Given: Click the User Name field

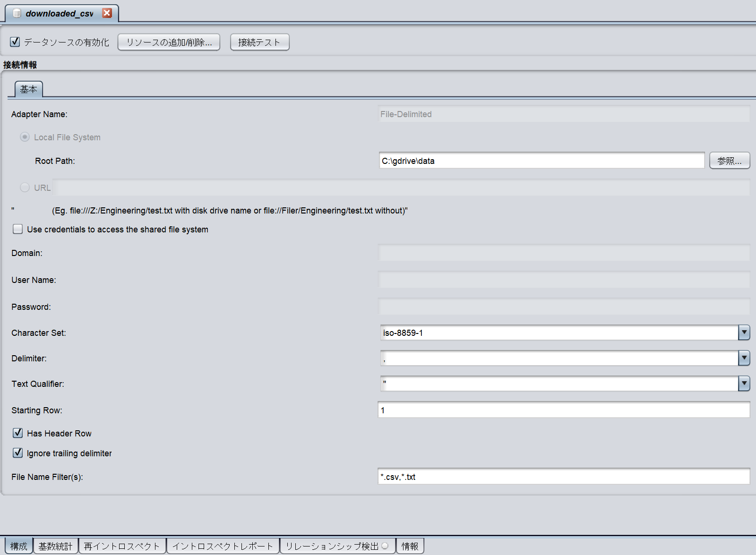Looking at the screenshot, I should pyautogui.click(x=564, y=280).
